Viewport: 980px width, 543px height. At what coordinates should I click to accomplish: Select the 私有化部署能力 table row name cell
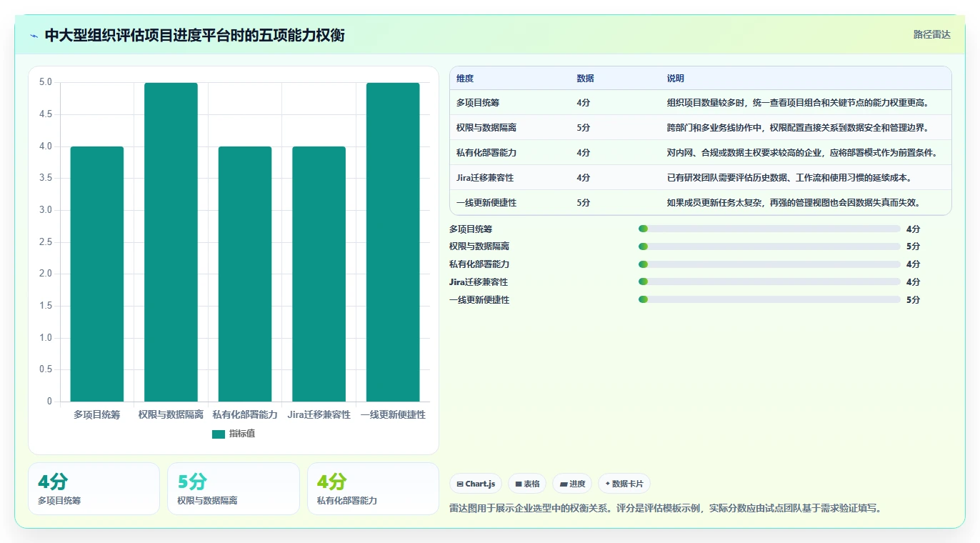coord(486,153)
